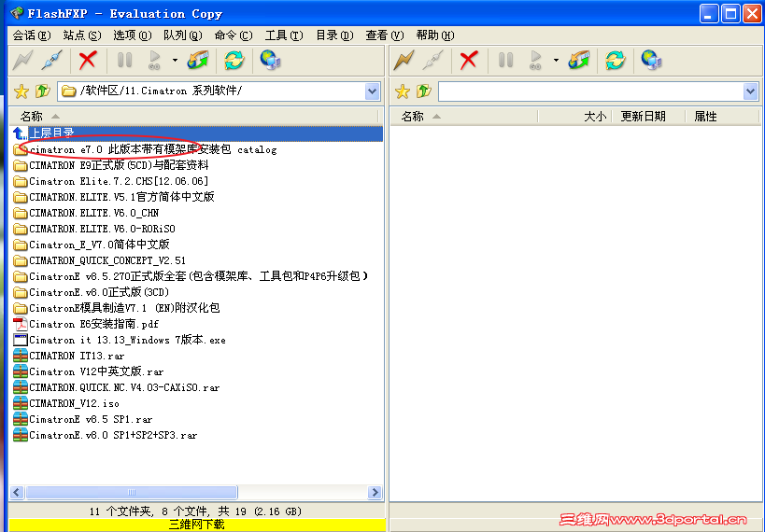The image size is (765, 532).
Task: Select folder CimatronE模具制造V7.1 (EN)附汉化包
Action: (117, 308)
